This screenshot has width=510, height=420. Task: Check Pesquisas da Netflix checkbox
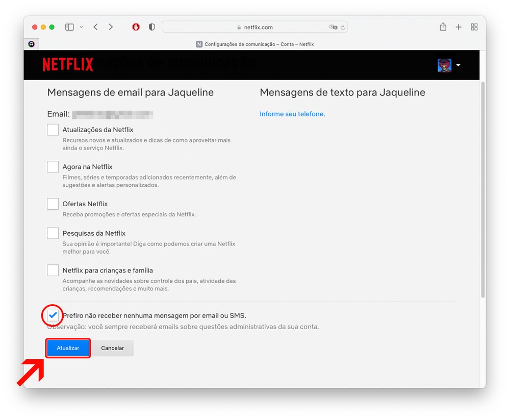(x=53, y=233)
